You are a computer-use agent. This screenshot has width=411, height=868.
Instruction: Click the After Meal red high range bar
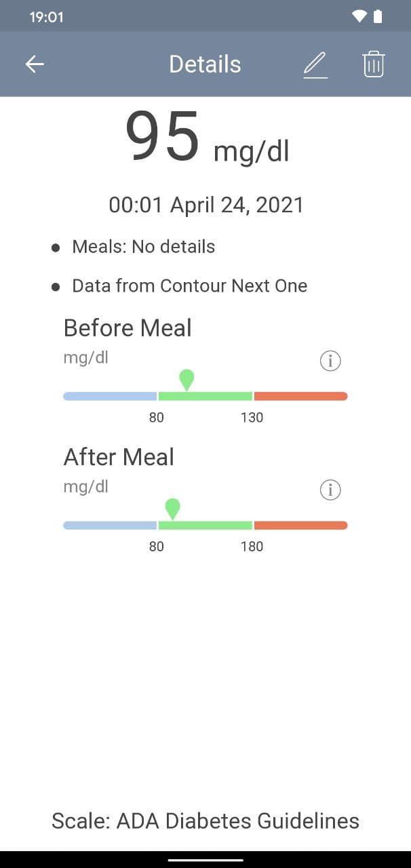pyautogui.click(x=300, y=525)
